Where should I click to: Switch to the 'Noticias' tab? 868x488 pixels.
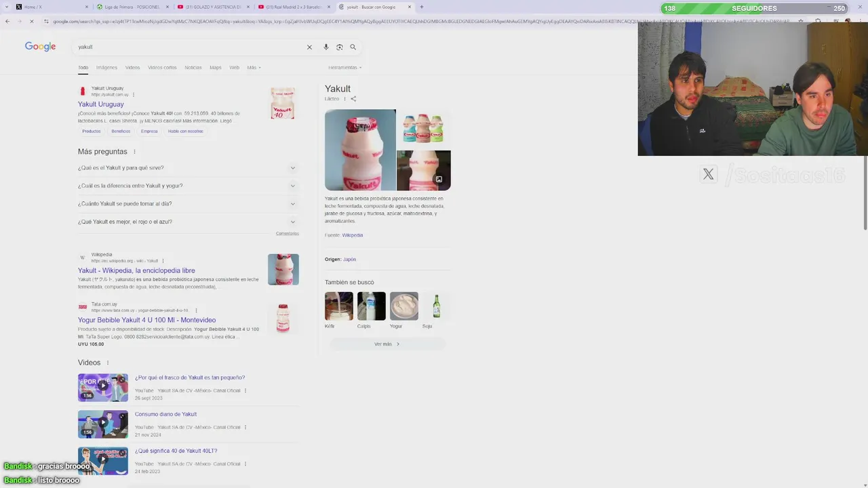click(x=193, y=68)
